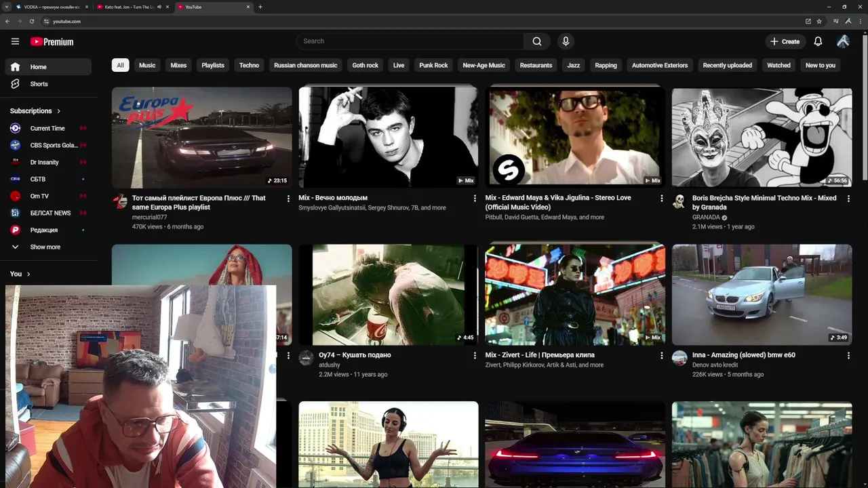This screenshot has height=488, width=868.
Task: Open a new browser tab
Action: pyautogui.click(x=260, y=7)
